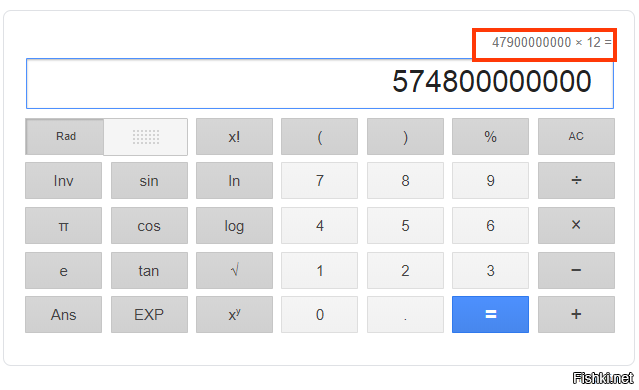639x390 pixels.
Task: Click the blue equals button
Action: 490,315
